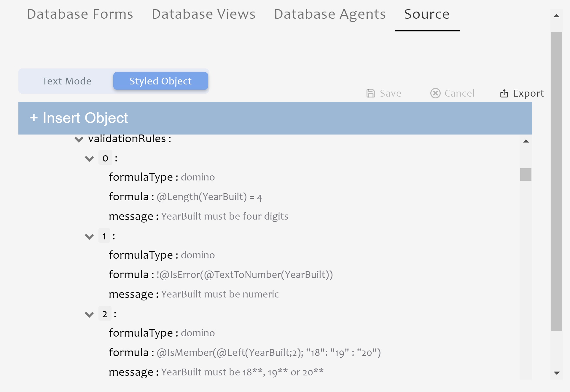Open the Database Views tab
Screen dimensions: 570x392
[x=203, y=14]
